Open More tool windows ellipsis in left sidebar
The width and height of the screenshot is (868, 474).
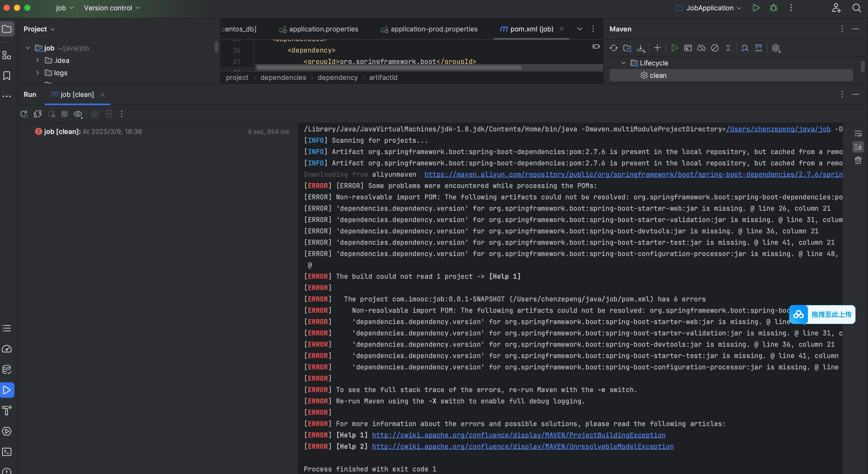(x=7, y=96)
